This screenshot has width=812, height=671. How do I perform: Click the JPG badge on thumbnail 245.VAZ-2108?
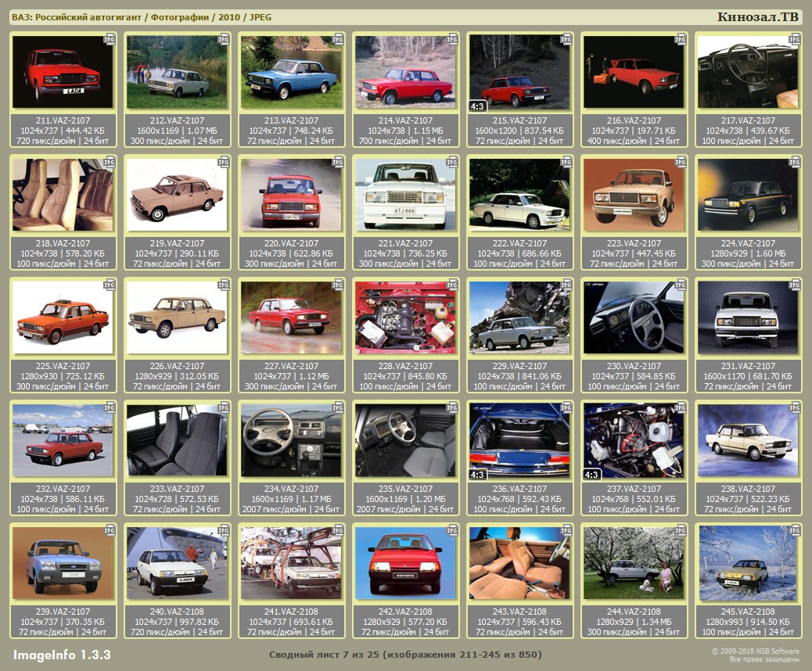pyautogui.click(x=795, y=530)
